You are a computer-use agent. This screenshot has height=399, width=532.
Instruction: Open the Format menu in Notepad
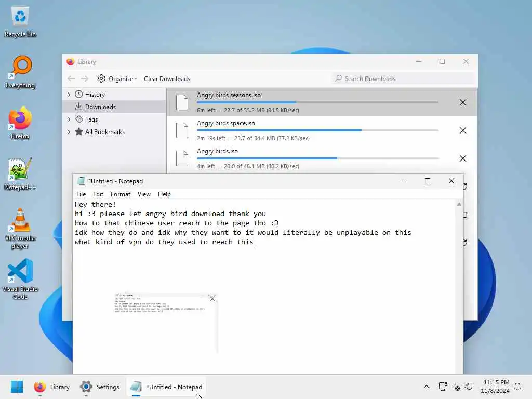[x=121, y=194]
